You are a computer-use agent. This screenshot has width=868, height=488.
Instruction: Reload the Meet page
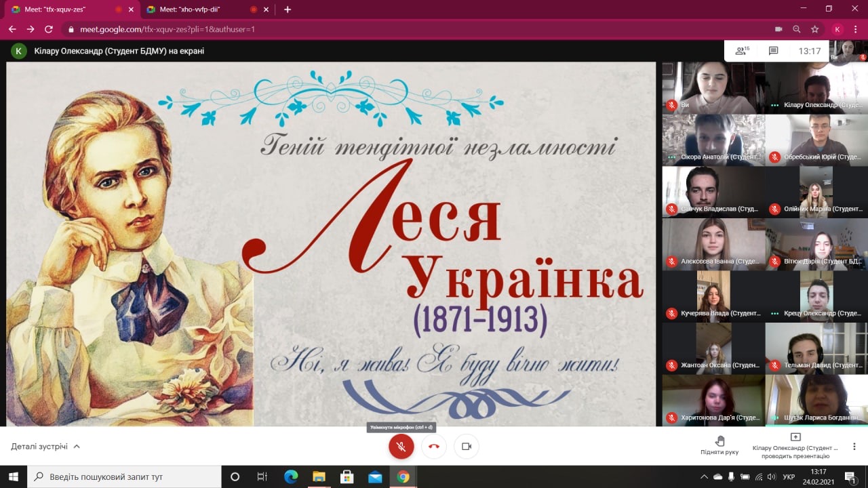click(49, 29)
